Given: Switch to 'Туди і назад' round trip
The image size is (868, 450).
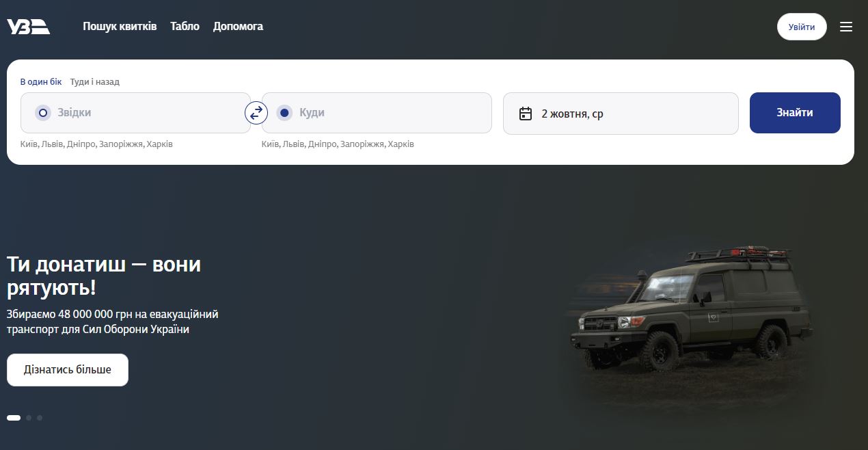Looking at the screenshot, I should click(94, 81).
